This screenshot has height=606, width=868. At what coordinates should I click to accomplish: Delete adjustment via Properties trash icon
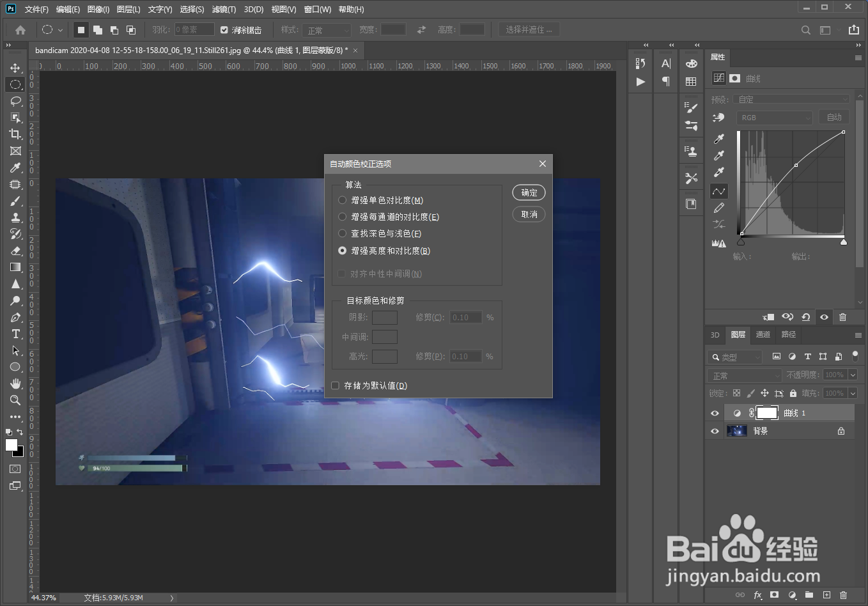[842, 317]
